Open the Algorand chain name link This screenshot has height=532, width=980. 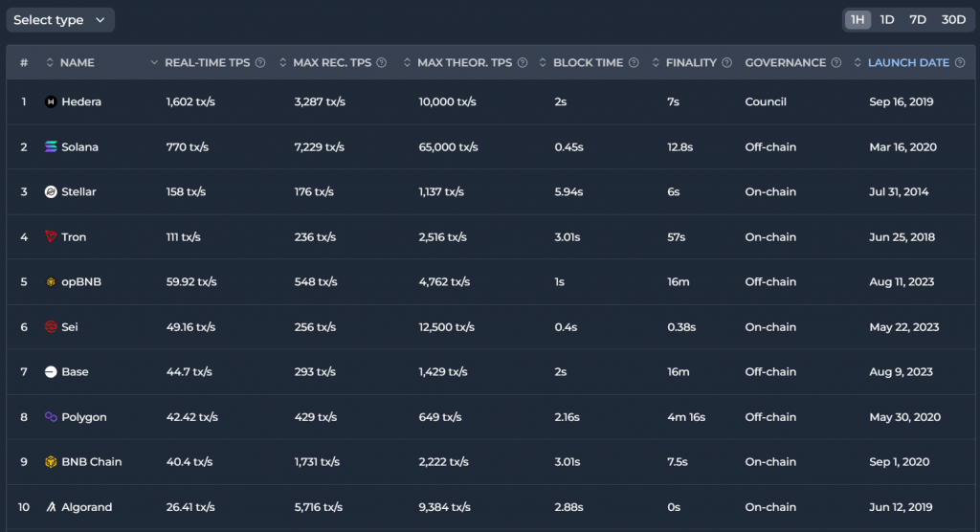[87, 507]
